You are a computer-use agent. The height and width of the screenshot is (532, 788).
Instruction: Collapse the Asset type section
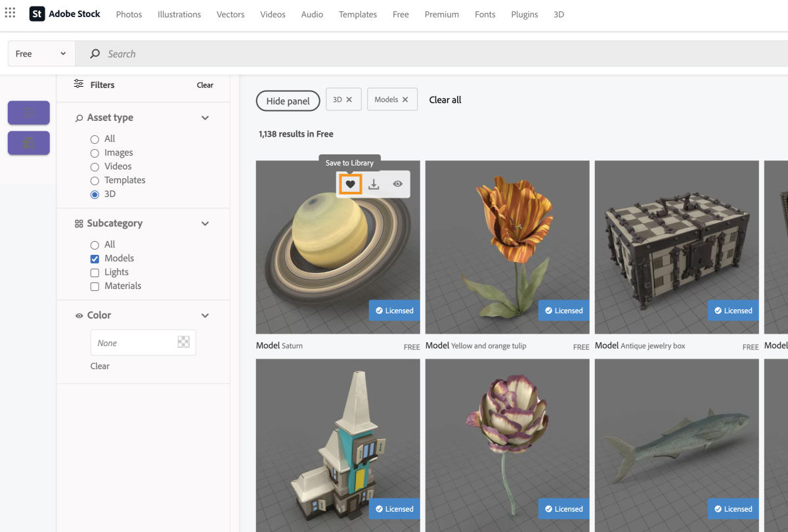pyautogui.click(x=204, y=118)
